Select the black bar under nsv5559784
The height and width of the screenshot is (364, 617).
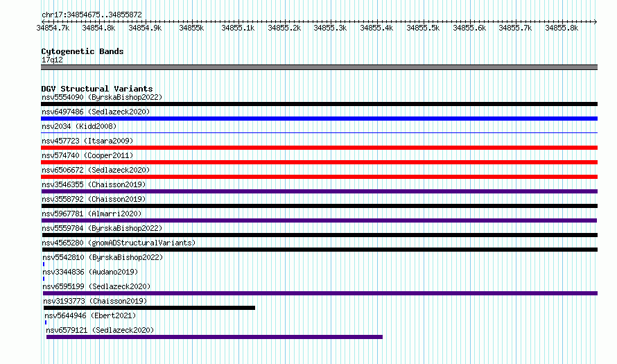[x=320, y=235]
